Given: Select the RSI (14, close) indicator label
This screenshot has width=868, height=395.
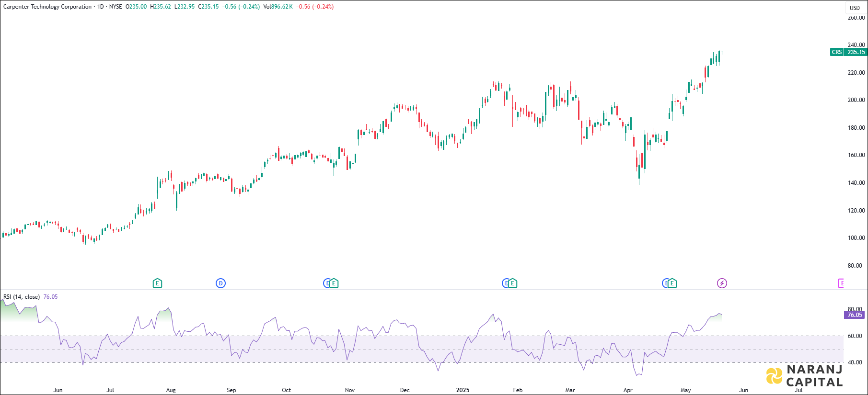Looking at the screenshot, I should coord(22,297).
